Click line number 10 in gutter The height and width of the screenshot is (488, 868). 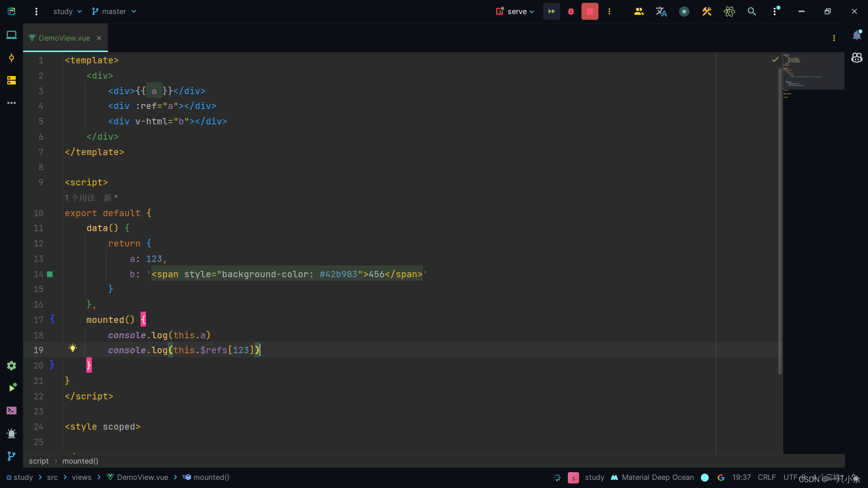(x=38, y=213)
